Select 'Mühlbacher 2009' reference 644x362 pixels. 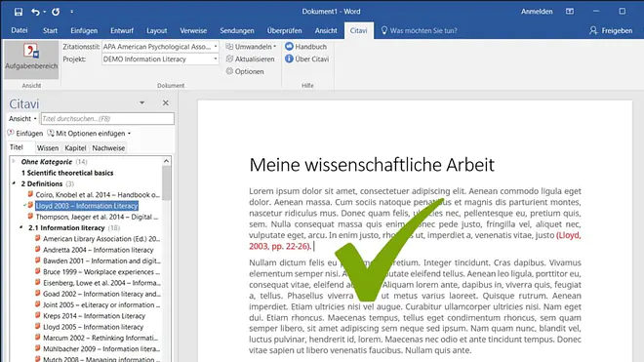[x=101, y=349]
